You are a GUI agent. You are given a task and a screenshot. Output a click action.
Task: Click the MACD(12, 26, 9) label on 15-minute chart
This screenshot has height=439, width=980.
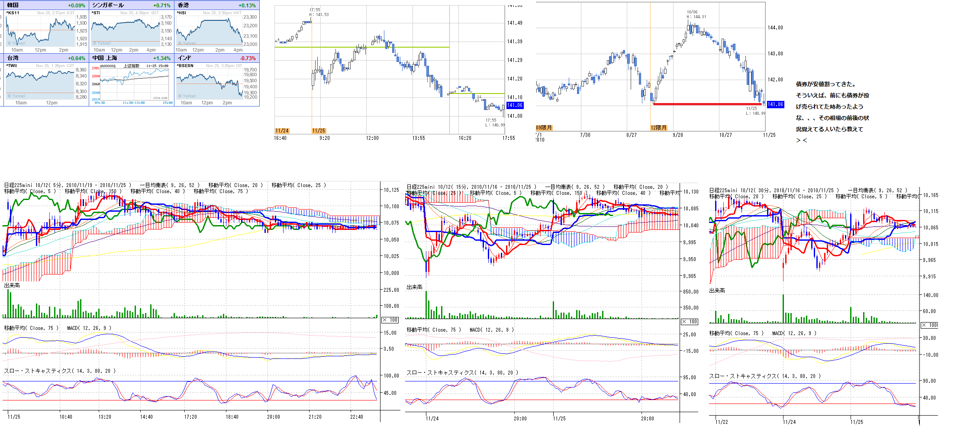pos(492,330)
